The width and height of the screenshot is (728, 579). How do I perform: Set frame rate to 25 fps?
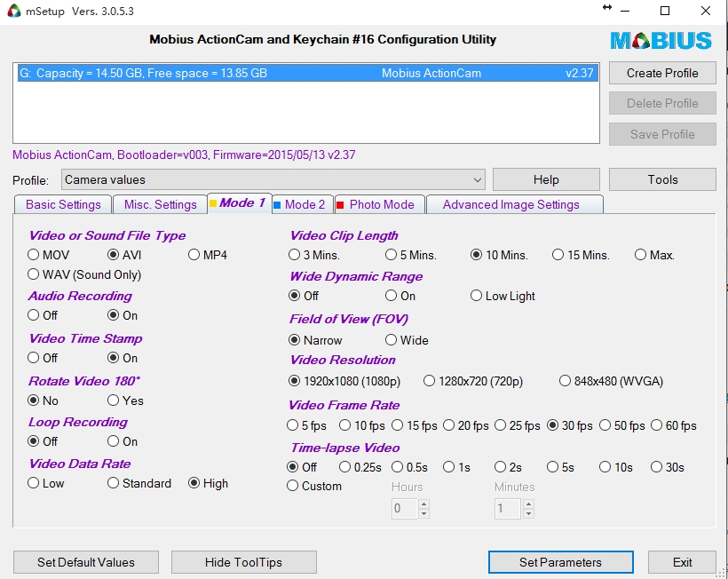(x=518, y=425)
